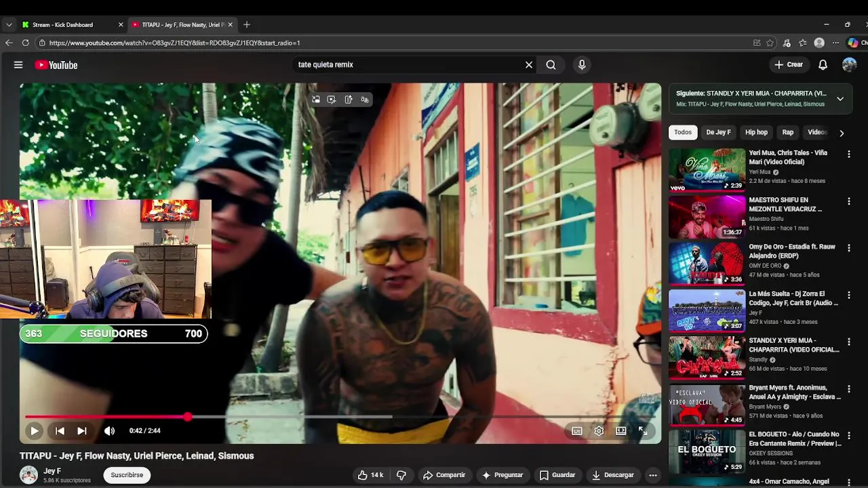Viewport: 868px width, 488px height.
Task: Open options for Maestro Shifu video
Action: pyautogui.click(x=848, y=201)
